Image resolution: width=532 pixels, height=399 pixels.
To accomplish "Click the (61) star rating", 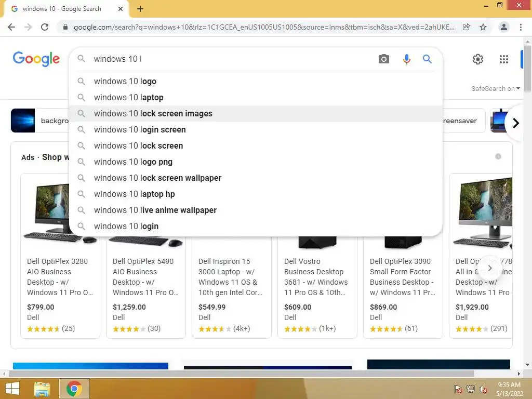I will click(x=394, y=328).
